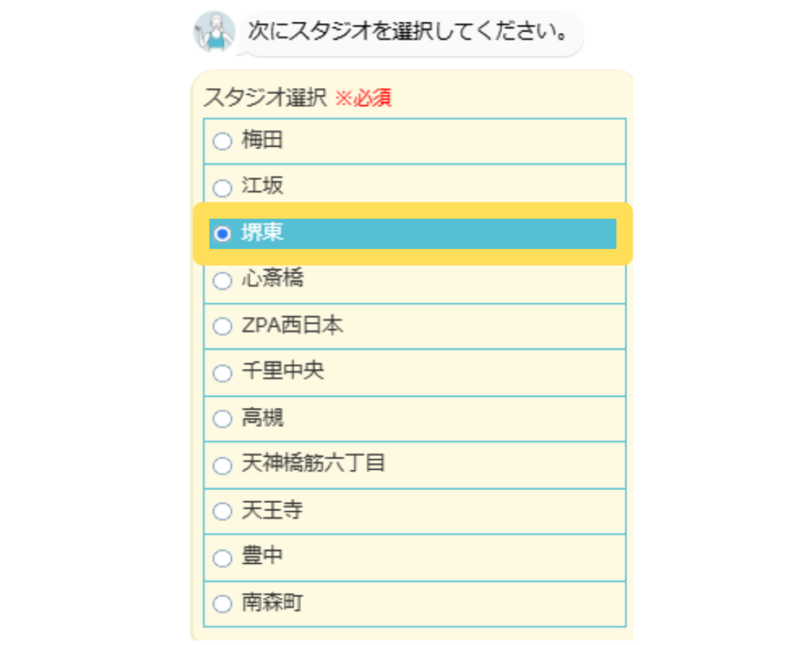This screenshot has height=645, width=812.
Task: Click the 南森町 text label
Action: click(x=272, y=603)
